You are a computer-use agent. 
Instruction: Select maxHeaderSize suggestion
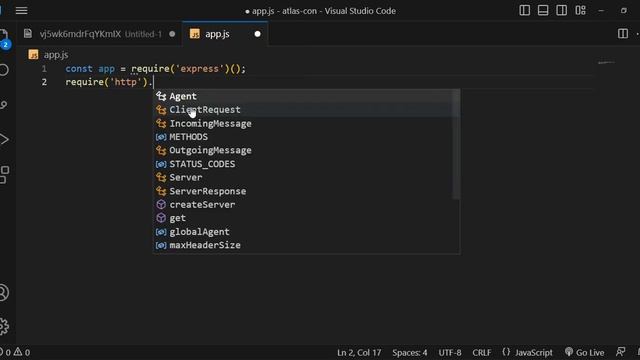pyautogui.click(x=306, y=245)
